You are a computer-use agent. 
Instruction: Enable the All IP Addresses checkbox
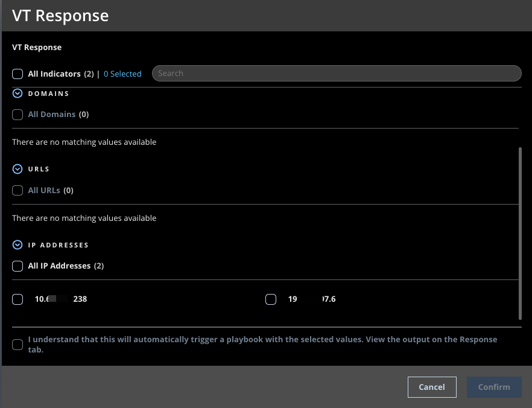pyautogui.click(x=17, y=266)
